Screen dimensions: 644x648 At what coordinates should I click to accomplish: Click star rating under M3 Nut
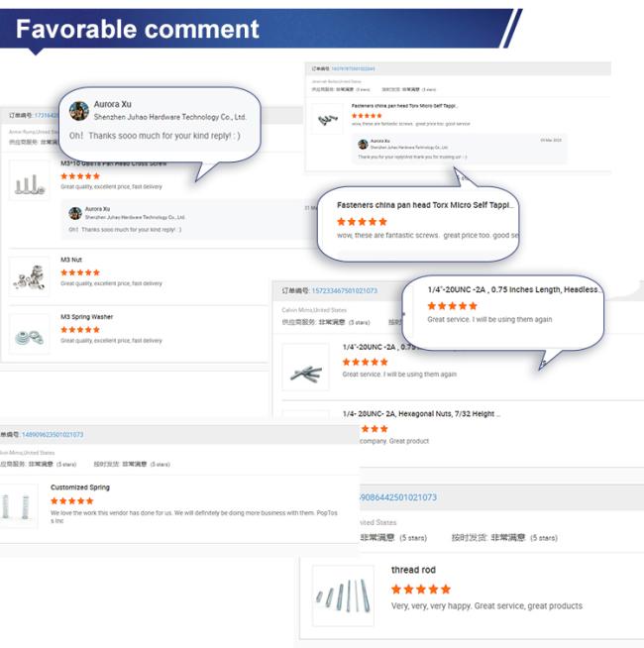80,272
